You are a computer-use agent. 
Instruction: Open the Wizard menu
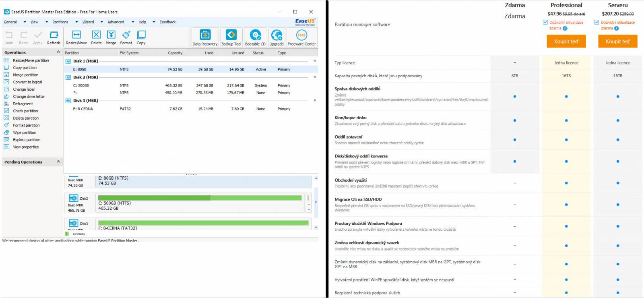point(88,22)
